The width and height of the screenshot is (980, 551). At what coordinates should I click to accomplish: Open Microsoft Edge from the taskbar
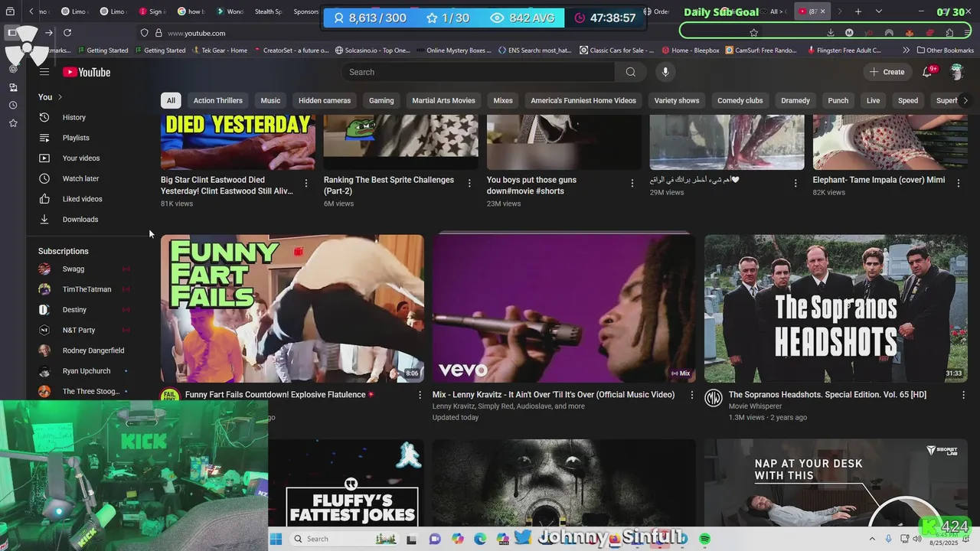pos(480,539)
